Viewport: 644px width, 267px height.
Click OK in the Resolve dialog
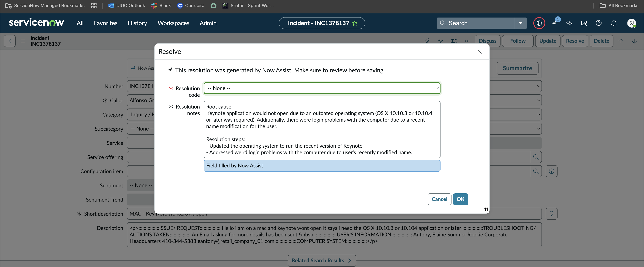[x=460, y=199]
